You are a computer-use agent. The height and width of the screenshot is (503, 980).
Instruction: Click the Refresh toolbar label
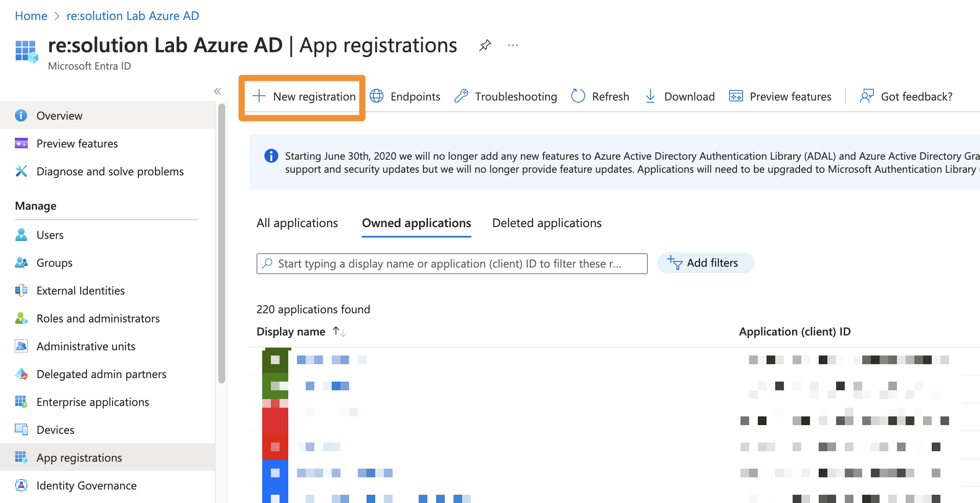[x=610, y=97]
